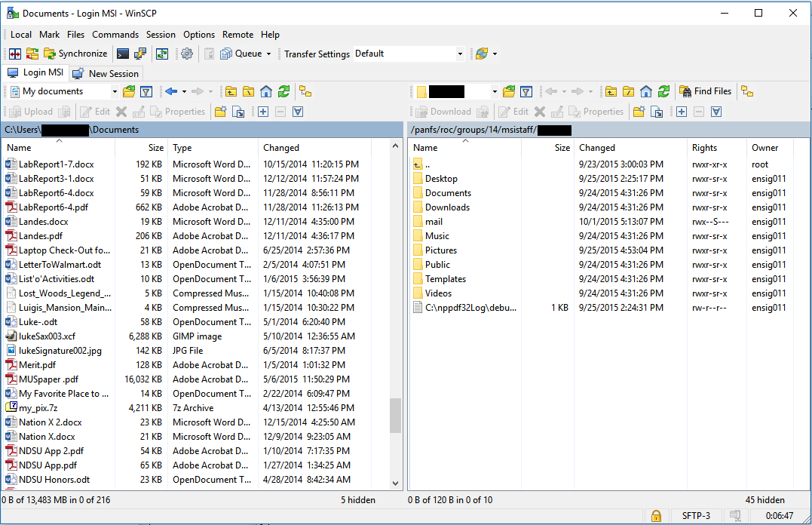812x525 pixels.
Task: Click the local panel vertical scrollbar
Action: click(396, 416)
